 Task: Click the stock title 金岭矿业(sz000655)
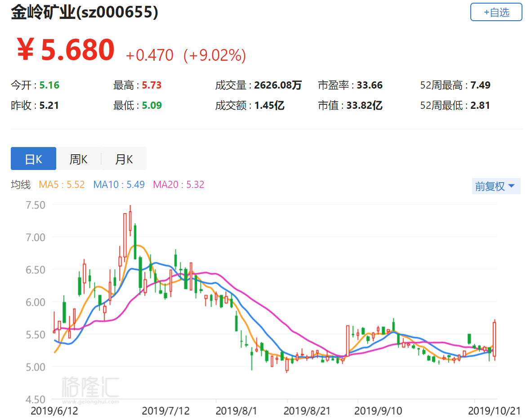pos(85,12)
